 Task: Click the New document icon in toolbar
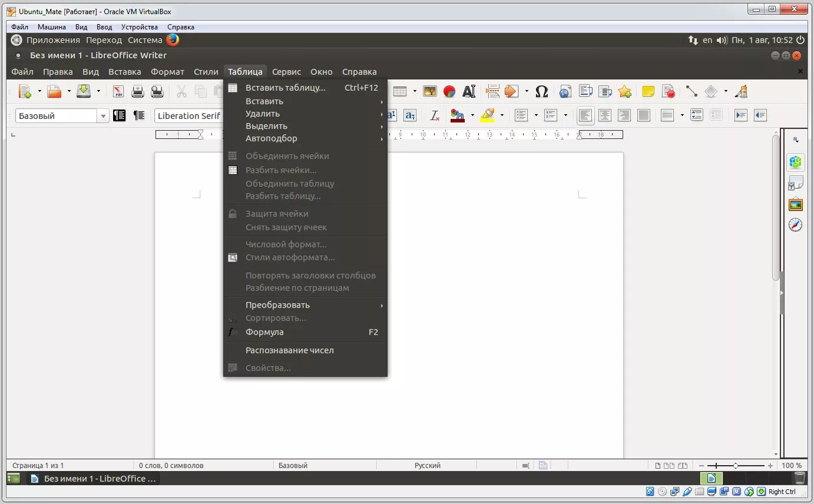pyautogui.click(x=24, y=91)
